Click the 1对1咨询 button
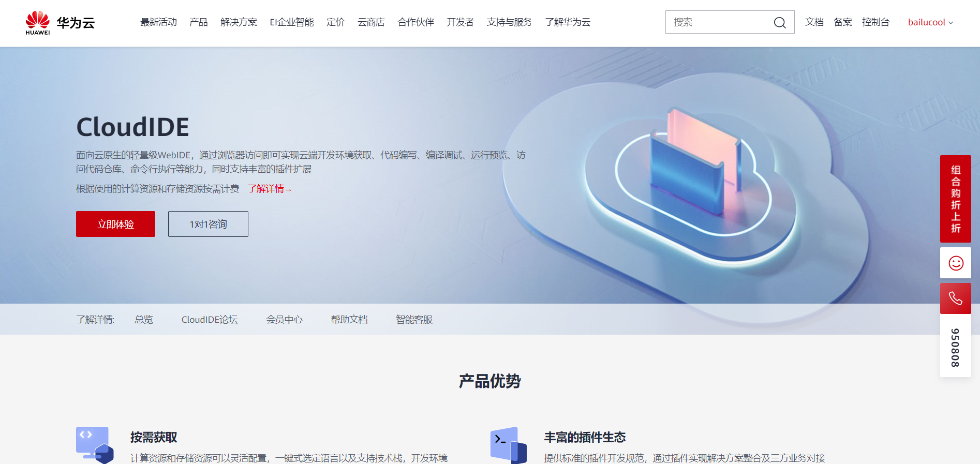The image size is (980, 464). 208,224
